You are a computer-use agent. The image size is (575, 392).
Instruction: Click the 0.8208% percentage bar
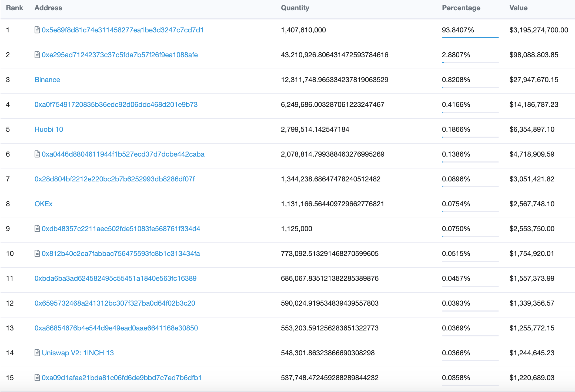470,87
